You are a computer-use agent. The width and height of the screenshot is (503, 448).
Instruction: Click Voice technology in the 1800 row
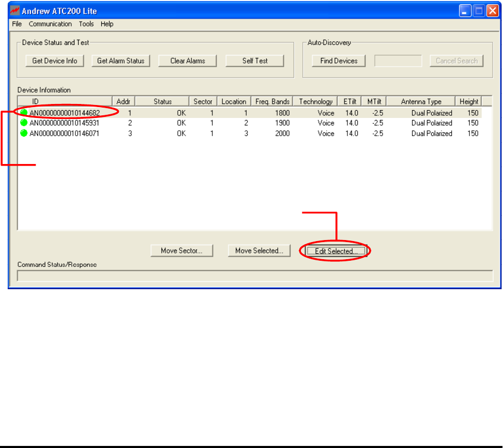point(326,113)
